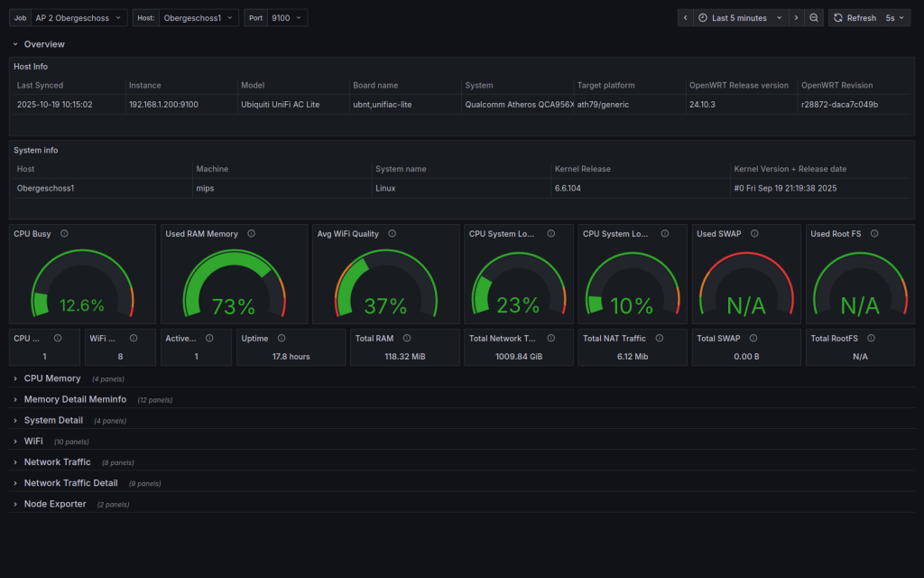Open the refresh interval 5s dropdown
The height and width of the screenshot is (578, 924).
(895, 18)
